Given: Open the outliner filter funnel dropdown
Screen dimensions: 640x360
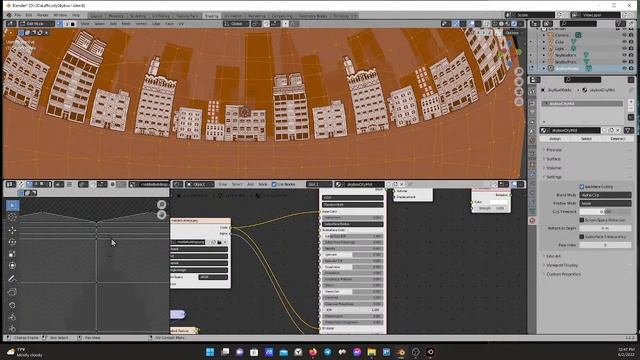Looking at the screenshot, I should (x=621, y=24).
